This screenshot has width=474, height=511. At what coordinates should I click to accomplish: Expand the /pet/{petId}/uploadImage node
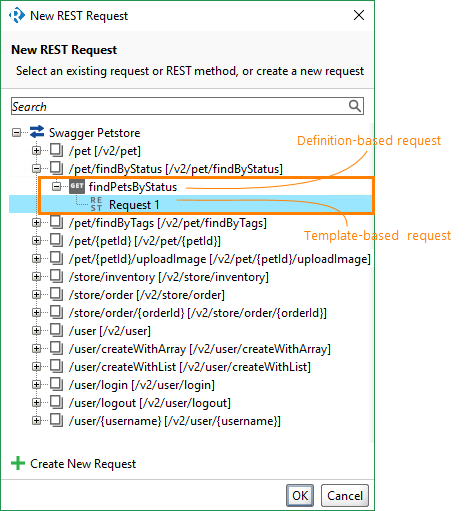pos(36,259)
